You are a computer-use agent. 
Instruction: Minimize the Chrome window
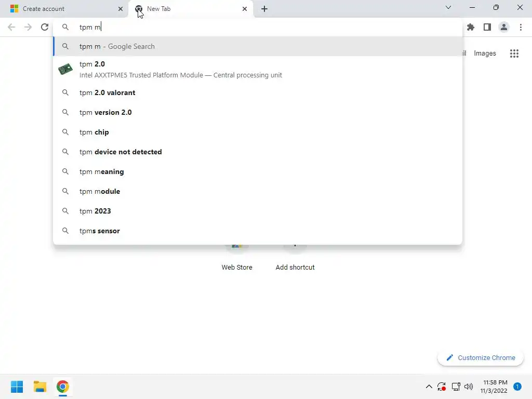click(472, 7)
